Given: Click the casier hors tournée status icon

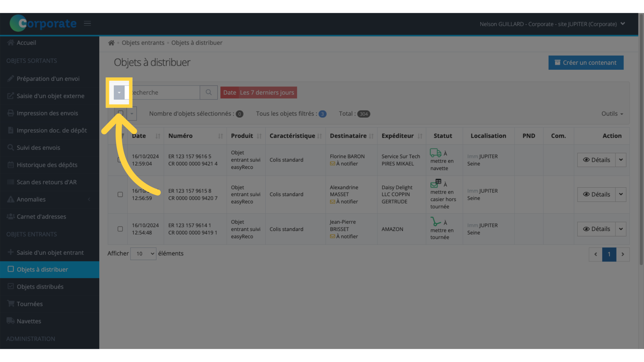Looking at the screenshot, I should pos(436,183).
